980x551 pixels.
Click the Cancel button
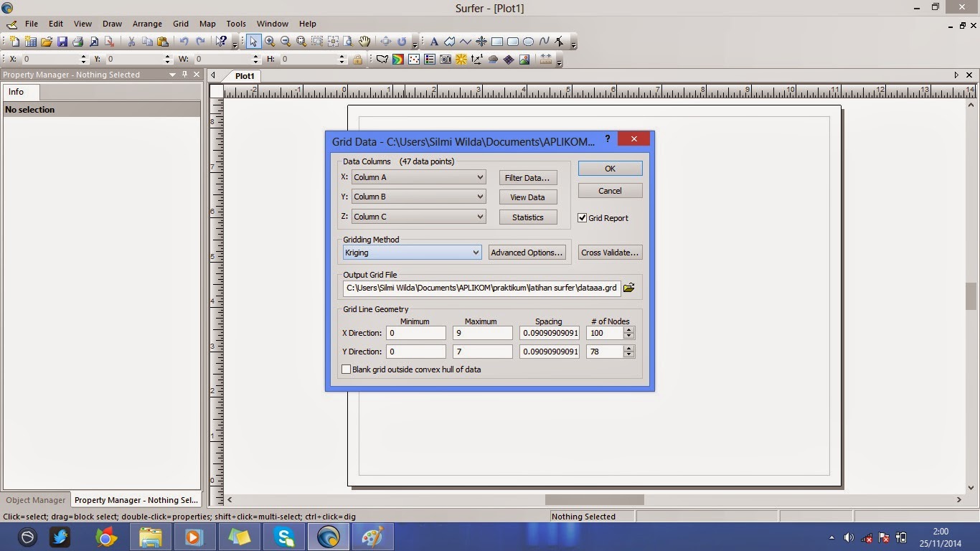pos(610,191)
